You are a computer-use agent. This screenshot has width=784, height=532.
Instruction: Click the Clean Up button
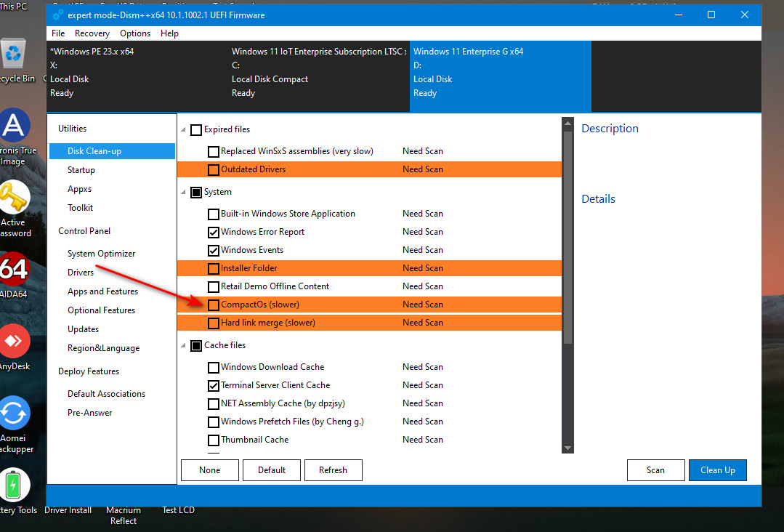click(x=717, y=470)
